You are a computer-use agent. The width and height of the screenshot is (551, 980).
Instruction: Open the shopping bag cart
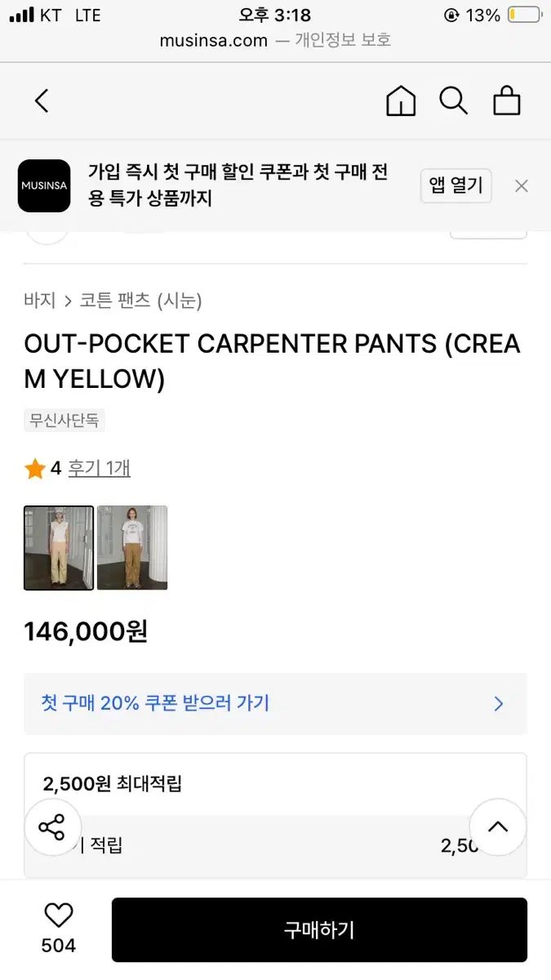click(x=506, y=101)
